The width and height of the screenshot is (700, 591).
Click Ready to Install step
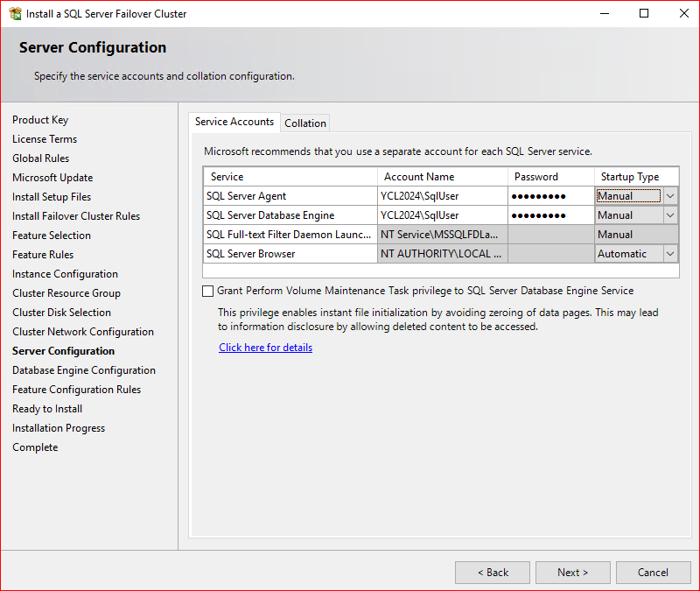(x=47, y=409)
